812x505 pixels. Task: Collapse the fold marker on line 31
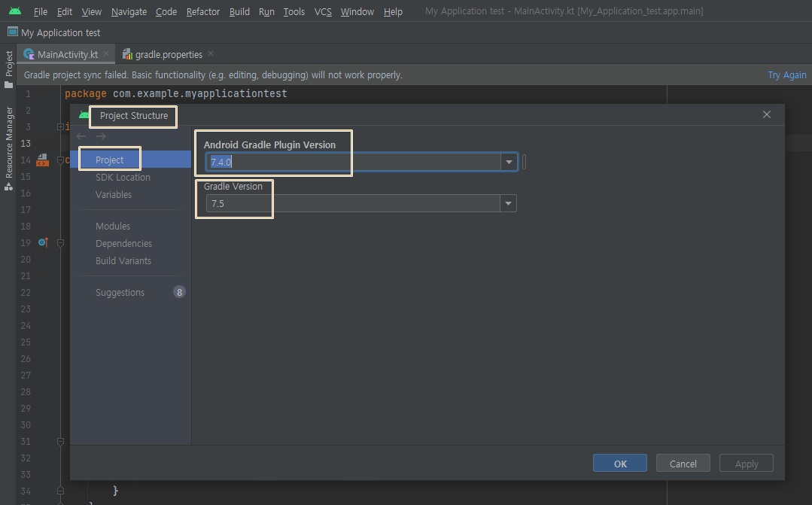click(60, 441)
